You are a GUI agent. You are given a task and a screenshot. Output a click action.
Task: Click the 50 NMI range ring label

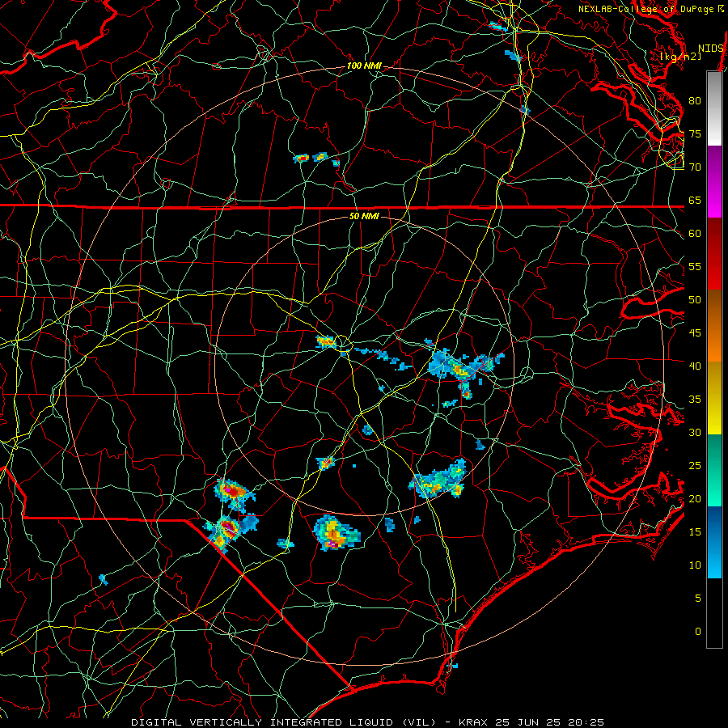point(364,216)
